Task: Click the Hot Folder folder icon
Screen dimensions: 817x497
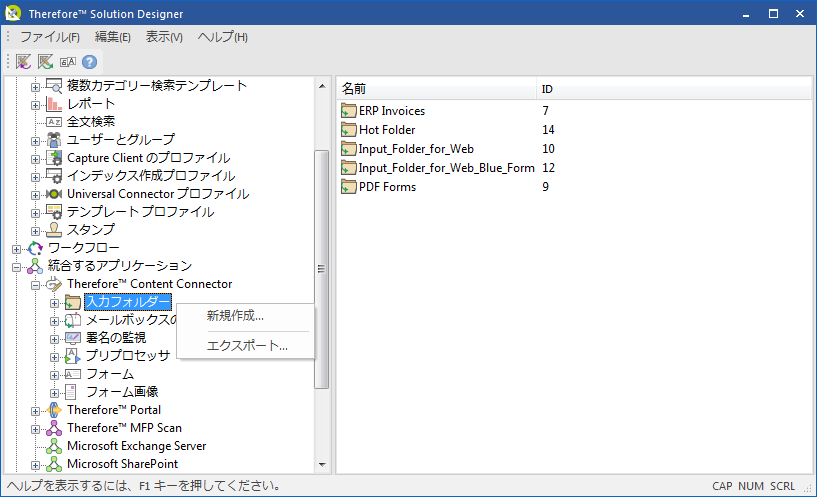Action: [x=349, y=130]
